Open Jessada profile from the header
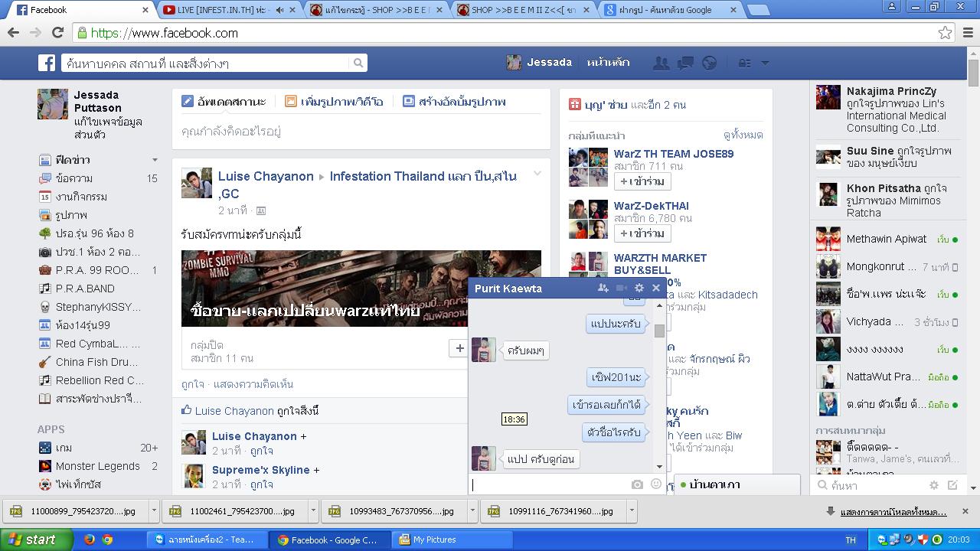The width and height of the screenshot is (980, 551). (x=539, y=63)
